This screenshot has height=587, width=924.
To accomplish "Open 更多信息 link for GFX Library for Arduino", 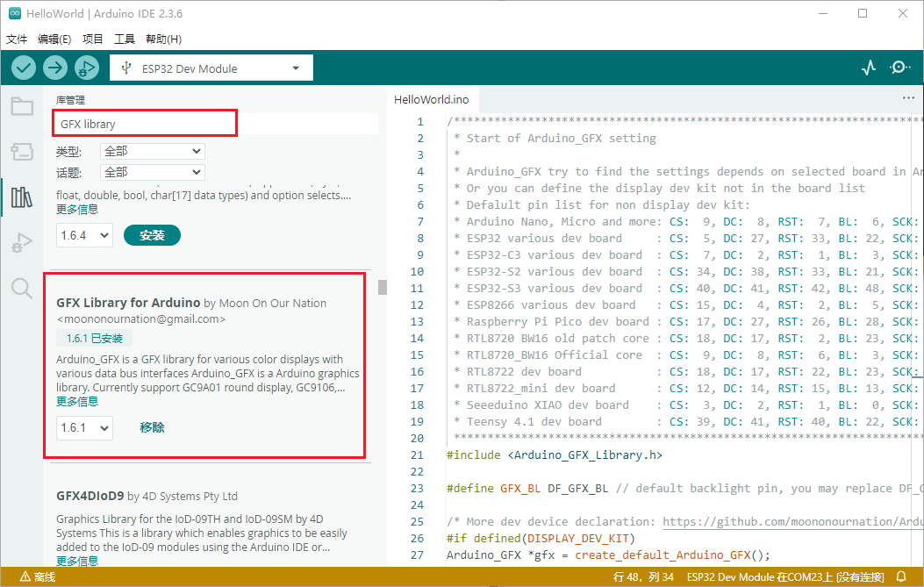I will (77, 401).
